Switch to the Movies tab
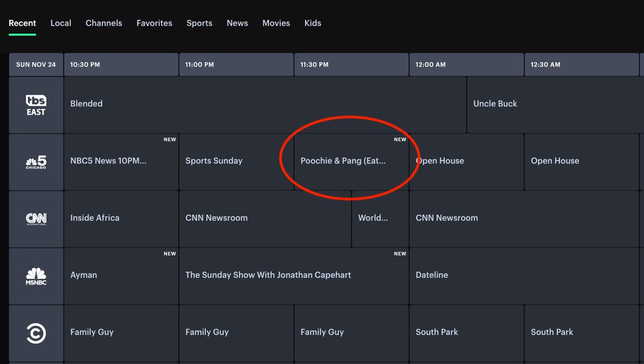This screenshot has width=644, height=364. (276, 23)
